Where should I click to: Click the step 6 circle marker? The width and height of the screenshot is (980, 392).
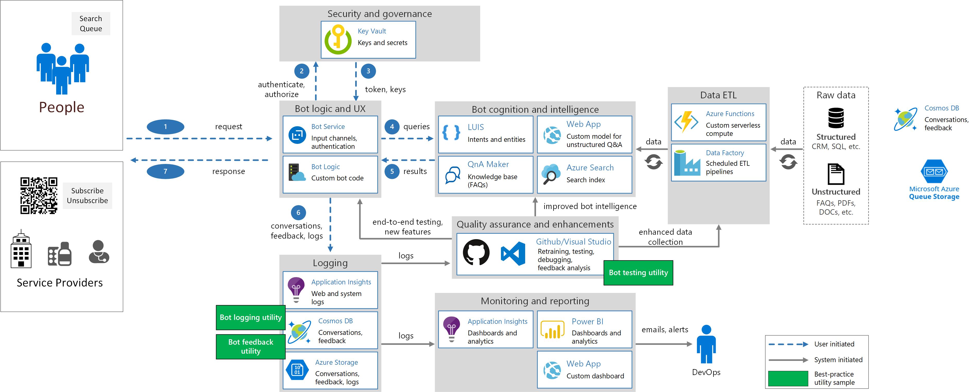tap(298, 213)
